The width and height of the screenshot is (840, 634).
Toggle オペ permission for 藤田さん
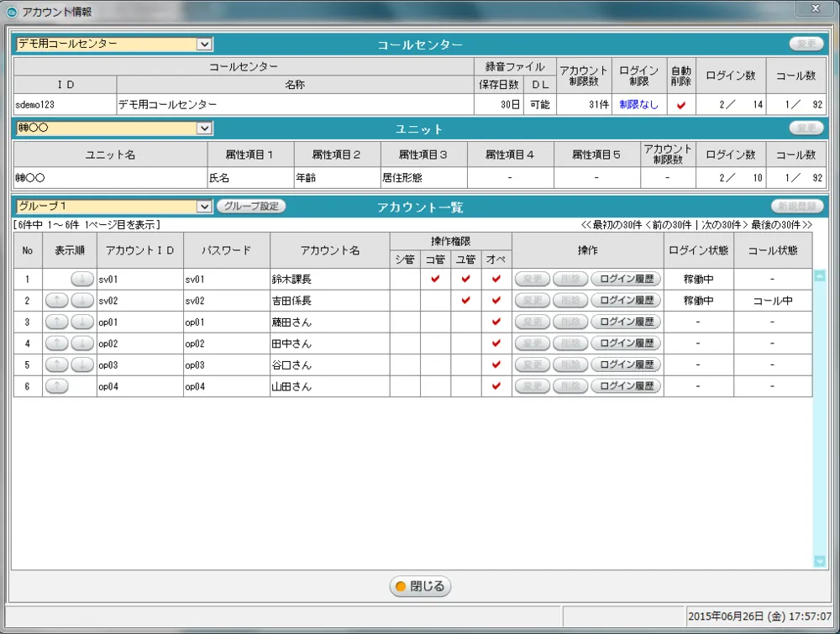click(x=496, y=322)
